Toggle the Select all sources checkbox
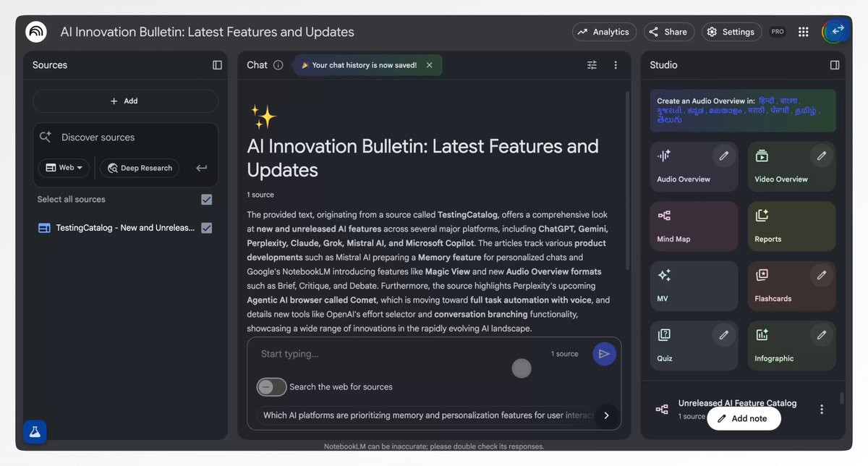 (x=207, y=200)
